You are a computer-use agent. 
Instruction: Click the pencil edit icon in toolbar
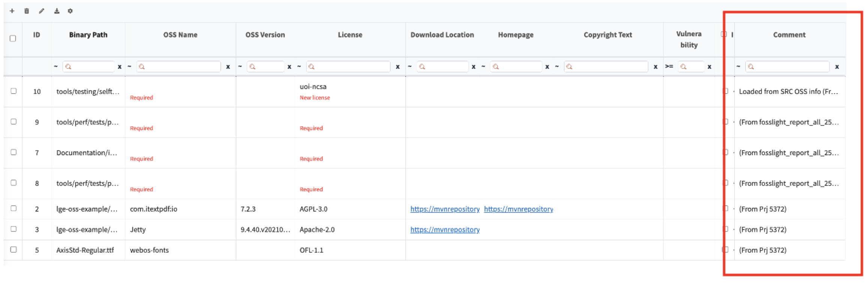41,11
